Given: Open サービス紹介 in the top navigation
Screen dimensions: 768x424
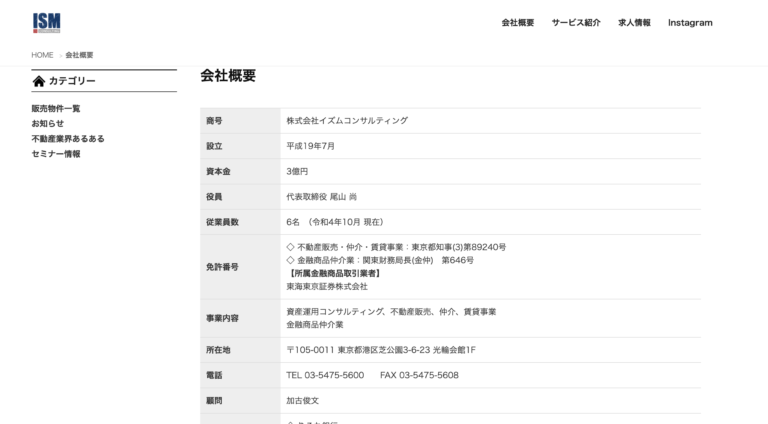Looking at the screenshot, I should click(576, 23).
